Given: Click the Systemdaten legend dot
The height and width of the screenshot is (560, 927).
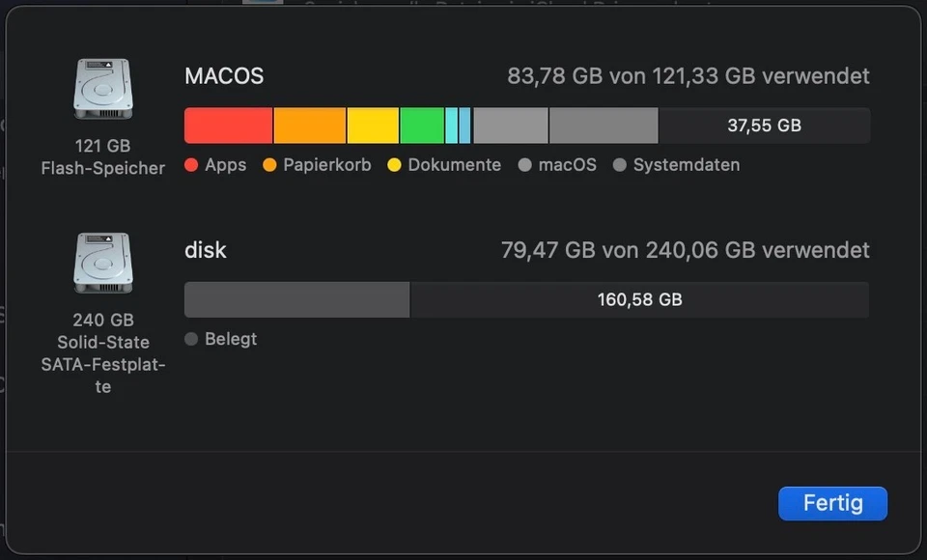Looking at the screenshot, I should click(617, 165).
